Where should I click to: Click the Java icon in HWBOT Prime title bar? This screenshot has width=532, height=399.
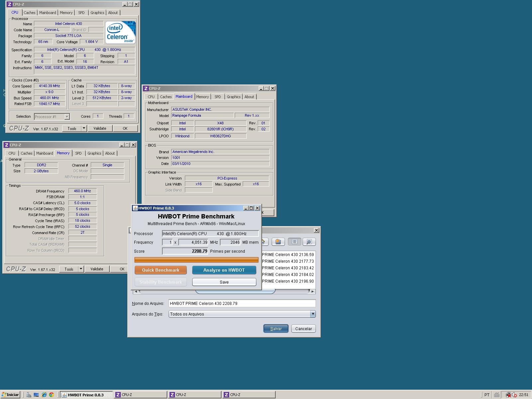click(x=135, y=208)
